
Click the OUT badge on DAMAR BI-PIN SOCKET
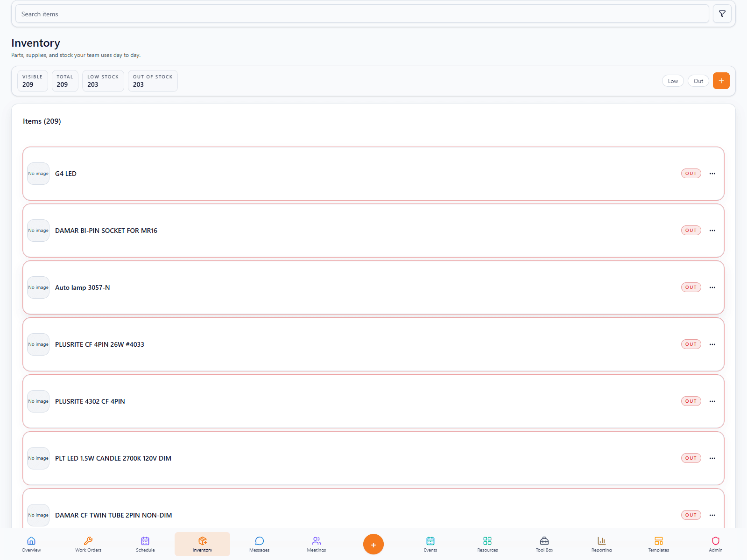click(691, 230)
